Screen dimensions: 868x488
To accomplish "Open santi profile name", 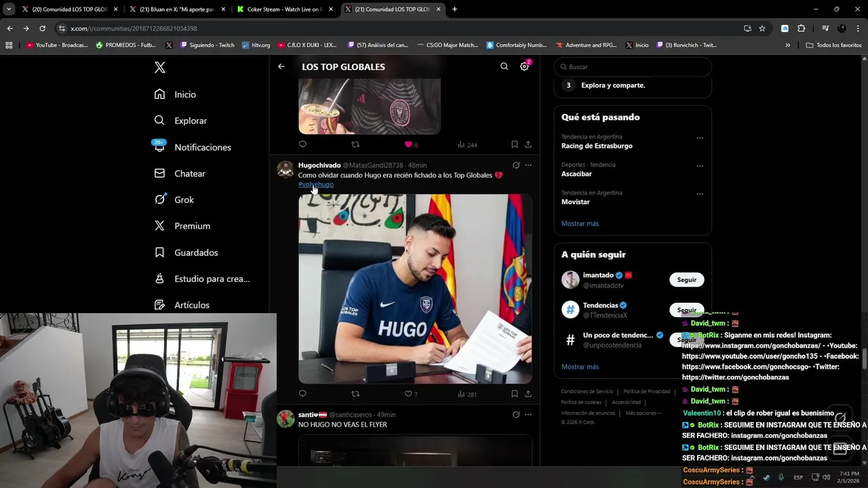I will 313,415.
